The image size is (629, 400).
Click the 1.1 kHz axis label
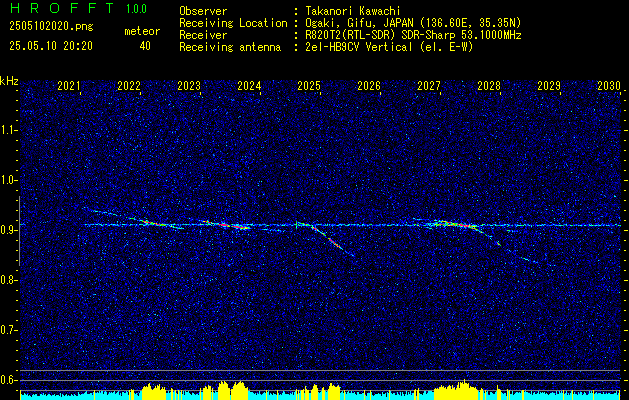(x=9, y=130)
